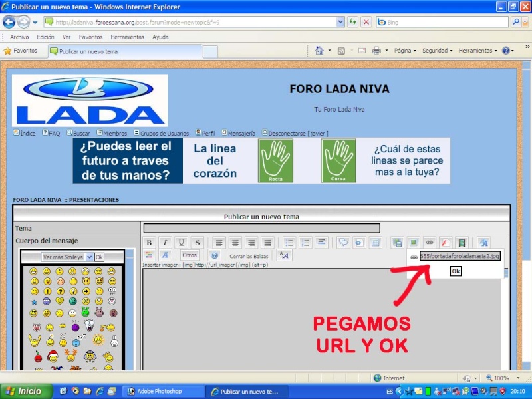Insert a horizontal rule line
This screenshot has height=399, width=532.
point(321,243)
